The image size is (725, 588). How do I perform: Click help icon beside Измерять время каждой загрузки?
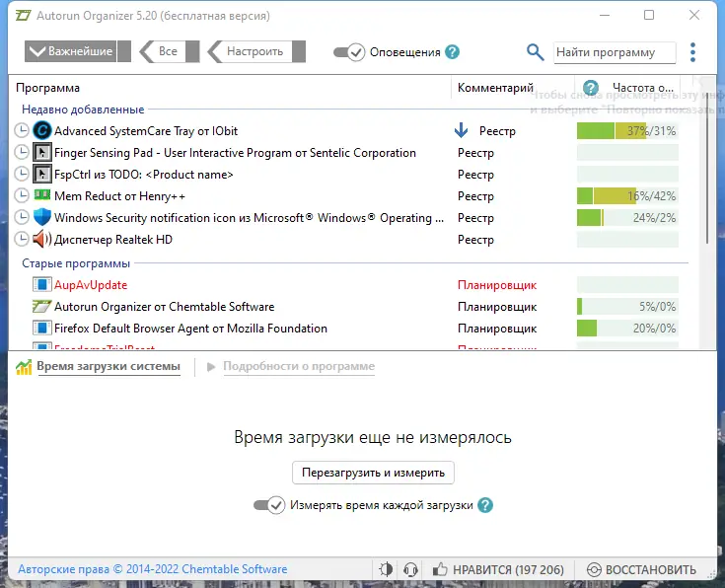[x=485, y=505]
